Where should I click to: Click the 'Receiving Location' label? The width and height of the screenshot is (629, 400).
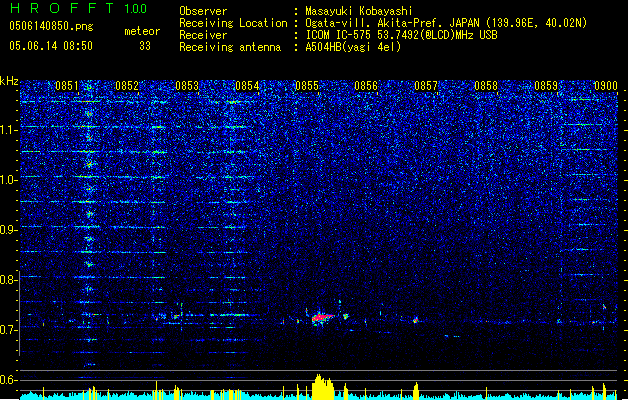pyautogui.click(x=233, y=23)
